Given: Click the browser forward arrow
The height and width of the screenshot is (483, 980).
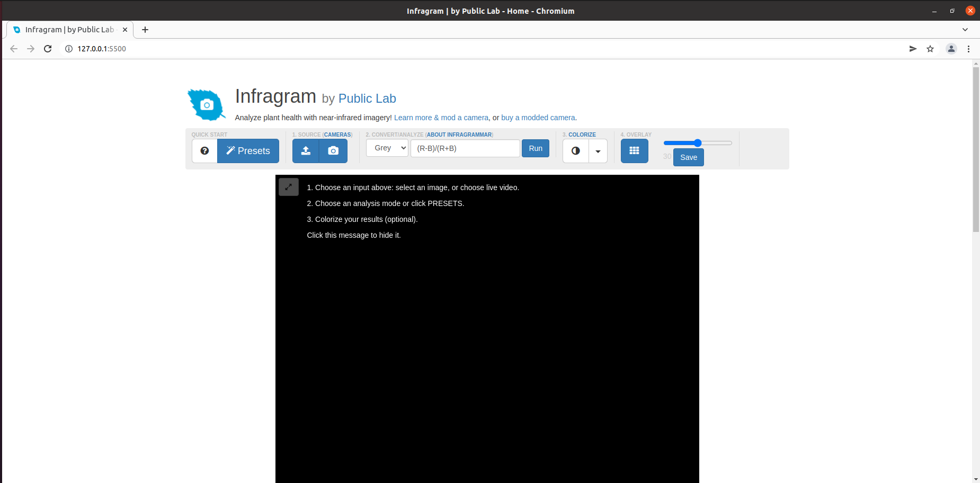Looking at the screenshot, I should (31, 49).
